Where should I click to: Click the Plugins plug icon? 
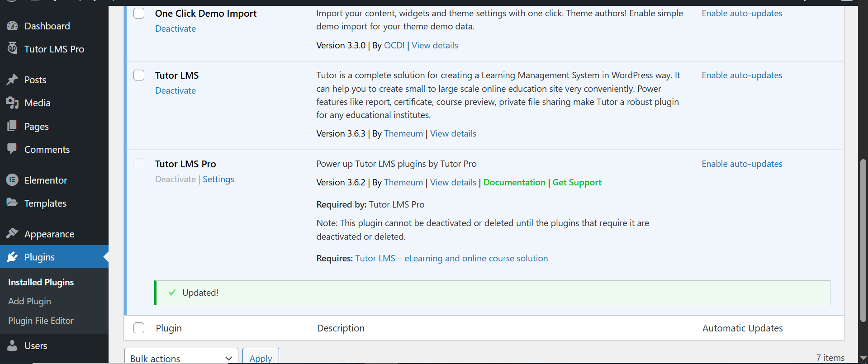12,257
